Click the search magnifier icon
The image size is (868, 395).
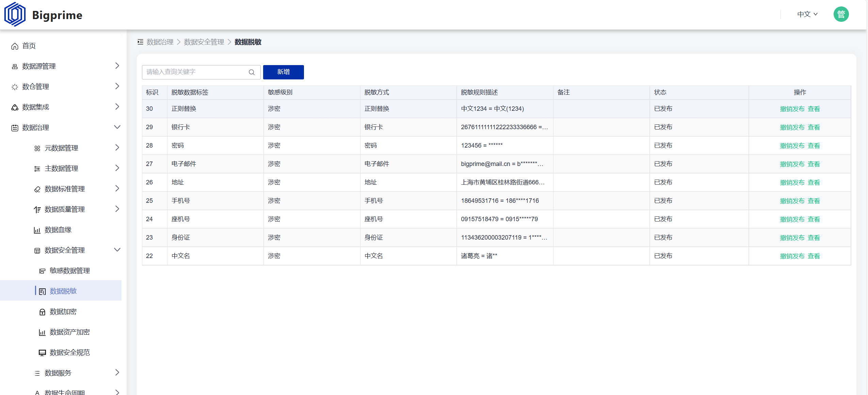(252, 72)
